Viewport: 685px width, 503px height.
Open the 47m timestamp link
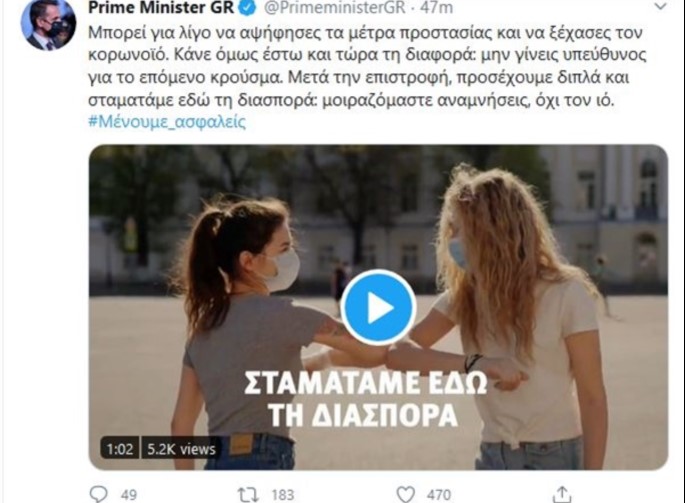coord(436,7)
